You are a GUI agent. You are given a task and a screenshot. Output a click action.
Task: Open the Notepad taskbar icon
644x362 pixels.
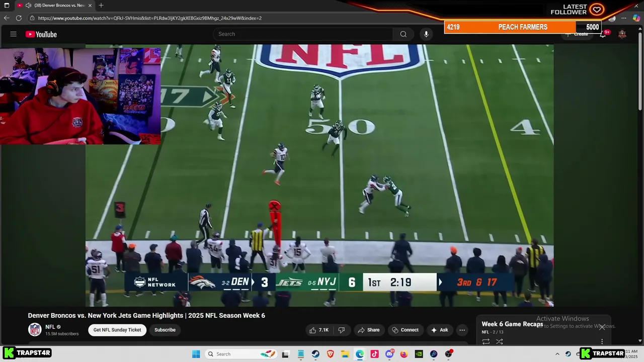(301, 354)
